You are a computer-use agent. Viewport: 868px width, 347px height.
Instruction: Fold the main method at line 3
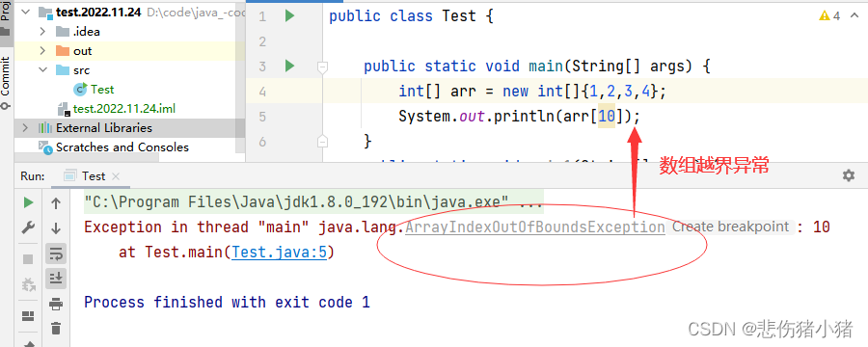[323, 67]
